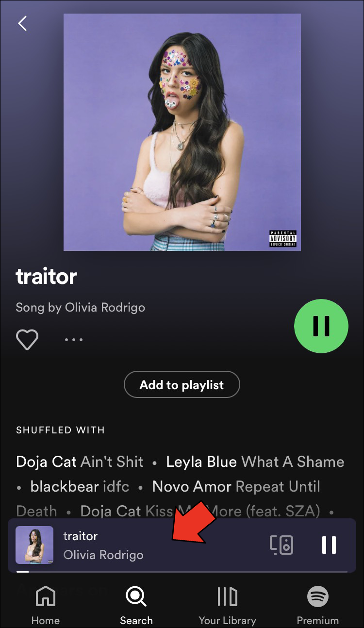Screen dimensions: 364x628
Task: Open the SOUR album cover art
Action: [182, 132]
